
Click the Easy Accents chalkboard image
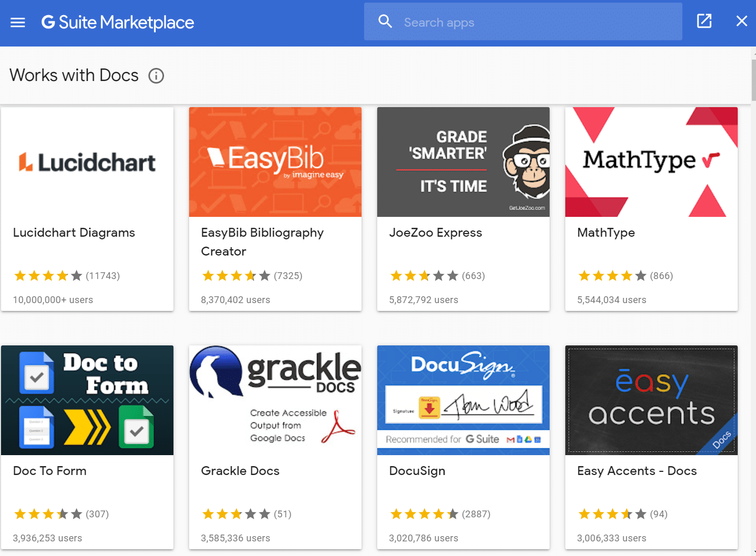pos(652,400)
